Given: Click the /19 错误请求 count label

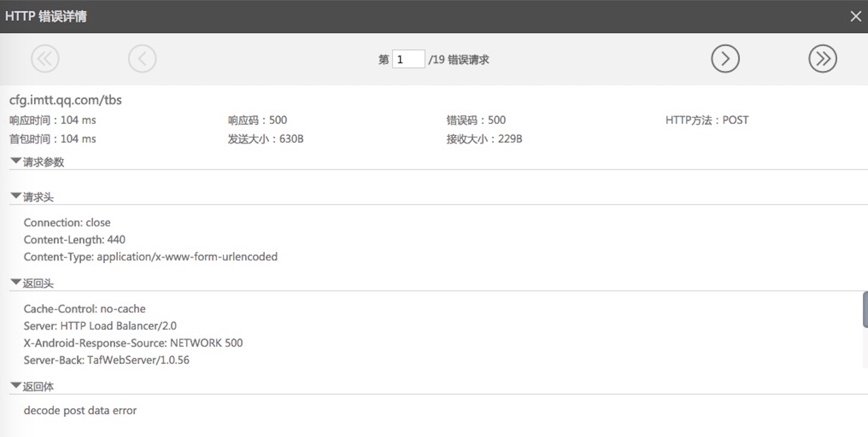Looking at the screenshot, I should click(458, 59).
